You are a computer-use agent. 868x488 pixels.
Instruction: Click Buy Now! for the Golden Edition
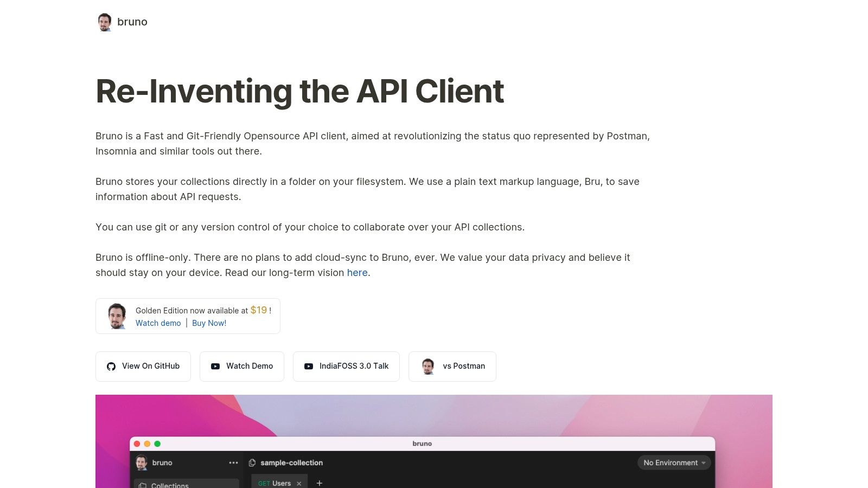click(x=209, y=323)
